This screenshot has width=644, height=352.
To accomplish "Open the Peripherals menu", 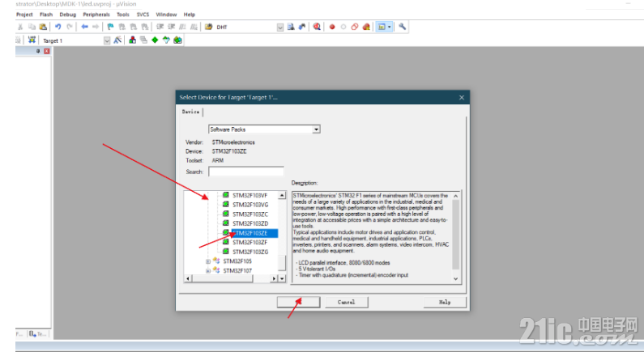I will tap(96, 15).
